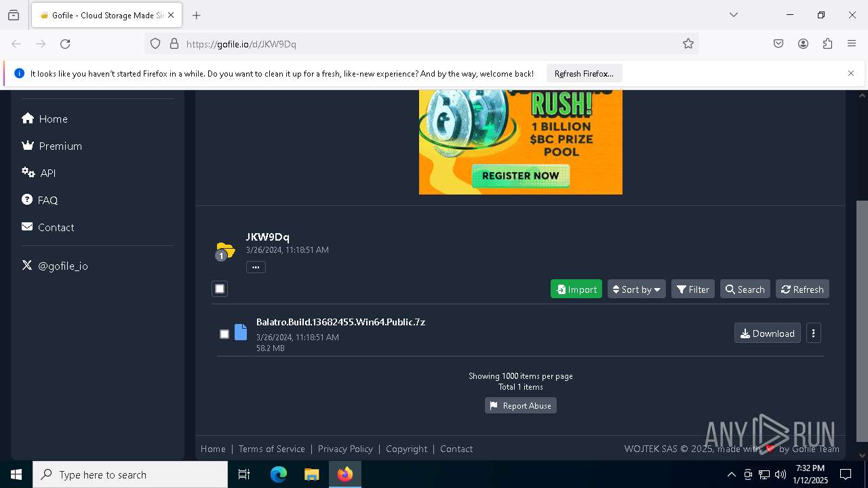Go back using the browser back arrow
The height and width of the screenshot is (488, 868).
[x=16, y=44]
